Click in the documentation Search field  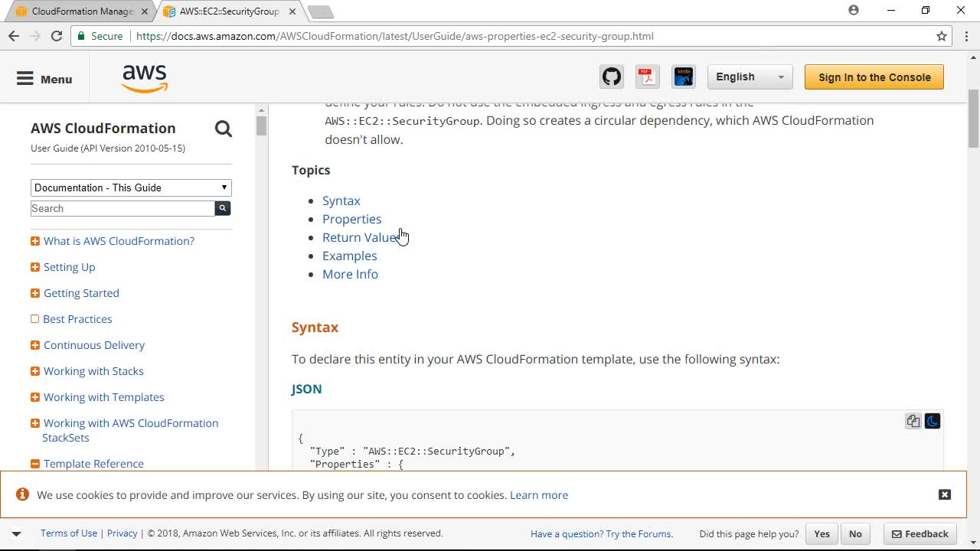point(122,208)
